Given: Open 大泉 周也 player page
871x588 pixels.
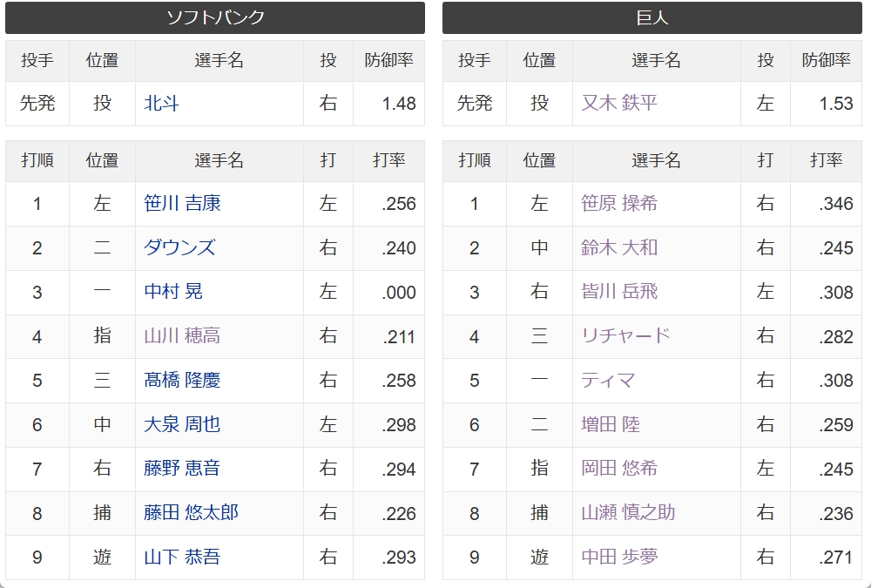Looking at the screenshot, I should pyautogui.click(x=182, y=424).
